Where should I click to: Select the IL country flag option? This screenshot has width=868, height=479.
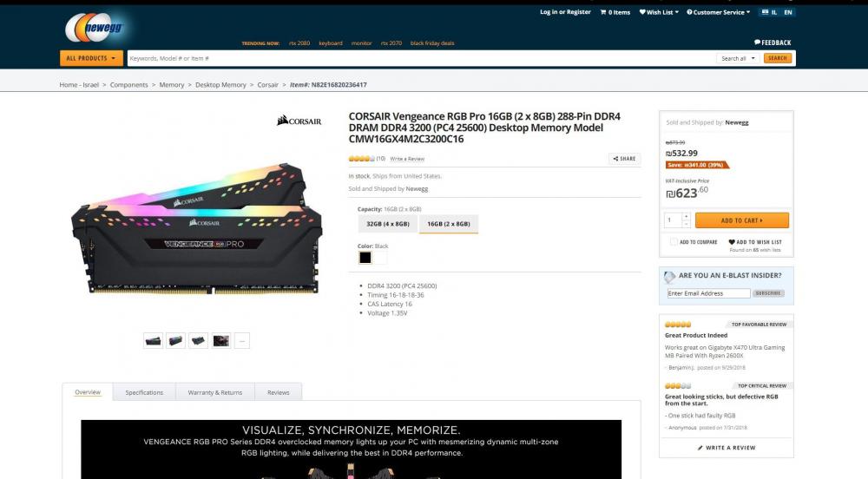[769, 12]
